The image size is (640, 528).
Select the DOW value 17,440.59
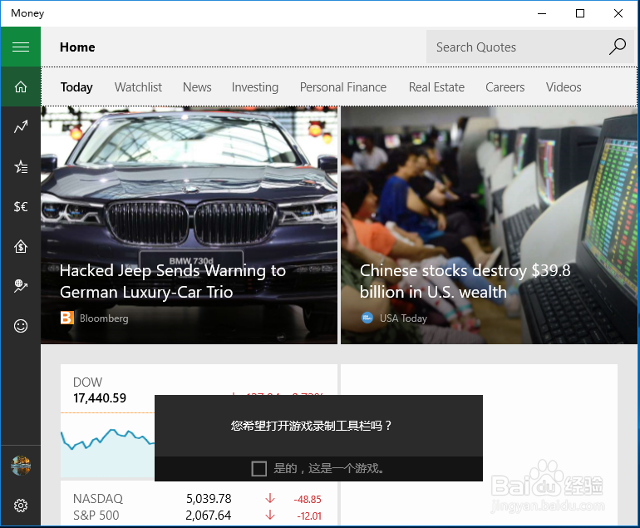100,398
